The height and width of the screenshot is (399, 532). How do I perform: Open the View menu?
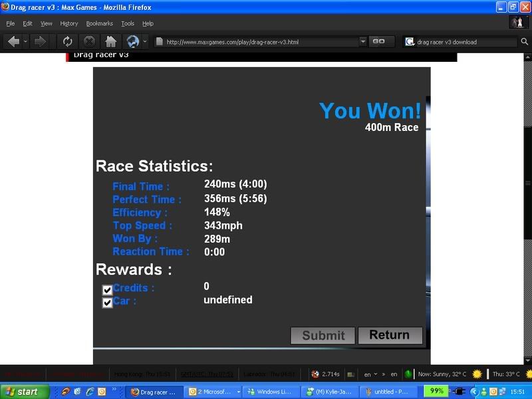coord(47,23)
